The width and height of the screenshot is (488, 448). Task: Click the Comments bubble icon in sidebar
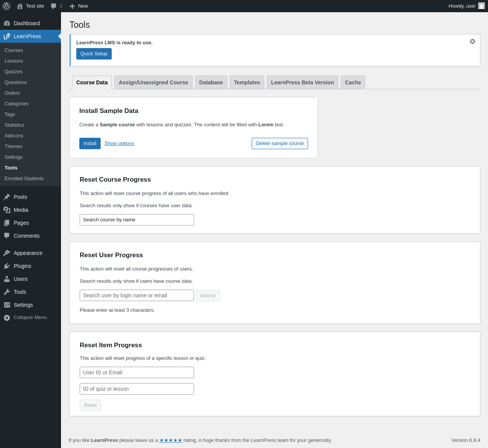click(x=7, y=236)
